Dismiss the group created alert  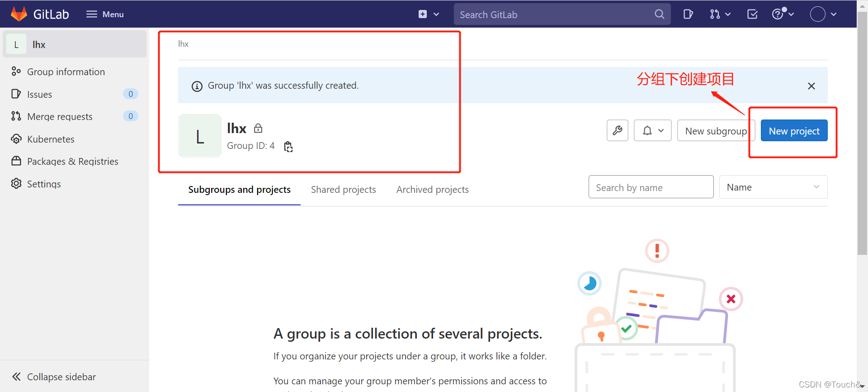(x=811, y=86)
